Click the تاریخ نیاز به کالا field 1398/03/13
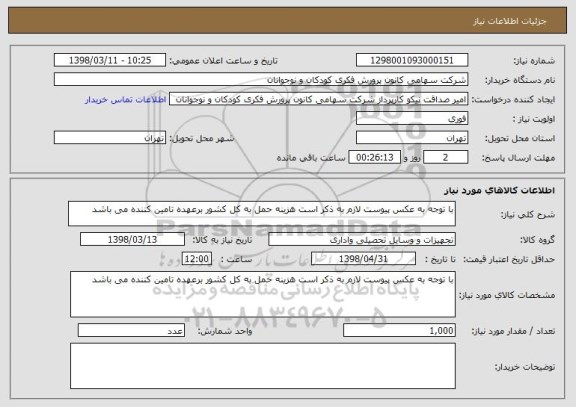576x407 pixels. pos(132,239)
